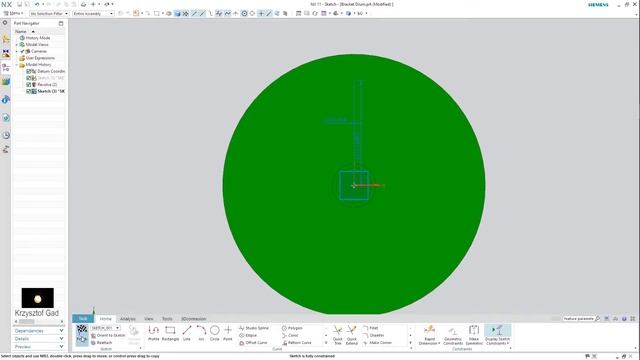Click the Orient to Sketch command
The width and height of the screenshot is (640, 360).
click(108, 335)
